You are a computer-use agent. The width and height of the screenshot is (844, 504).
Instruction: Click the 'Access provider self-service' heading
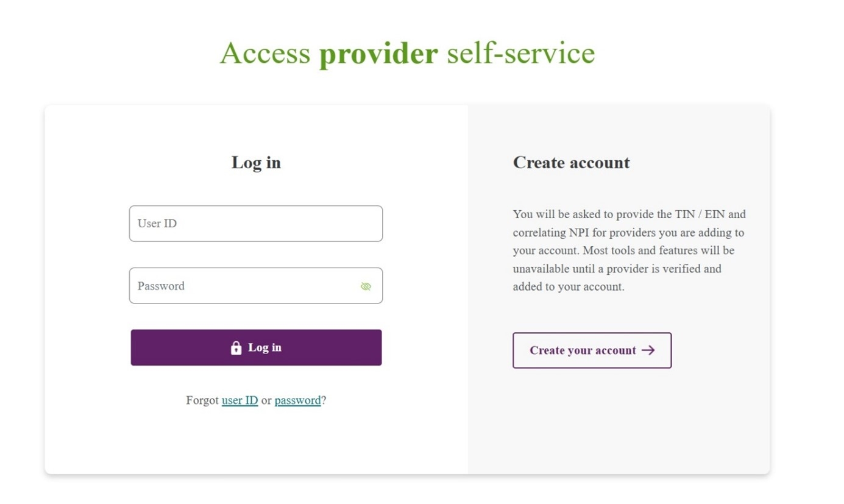408,53
